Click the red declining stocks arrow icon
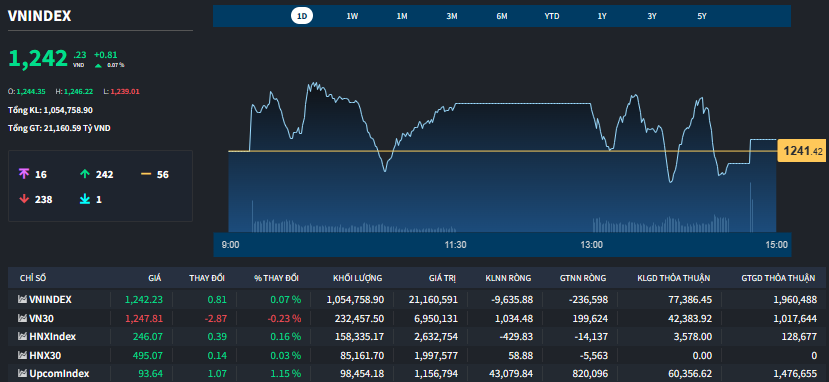Screen dimensions: 829x382 click(x=23, y=199)
